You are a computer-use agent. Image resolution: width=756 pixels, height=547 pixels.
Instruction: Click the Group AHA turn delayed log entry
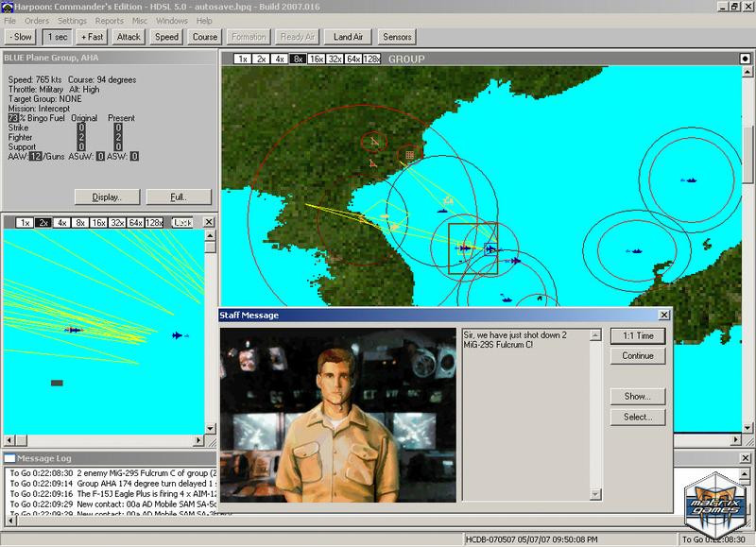point(113,484)
